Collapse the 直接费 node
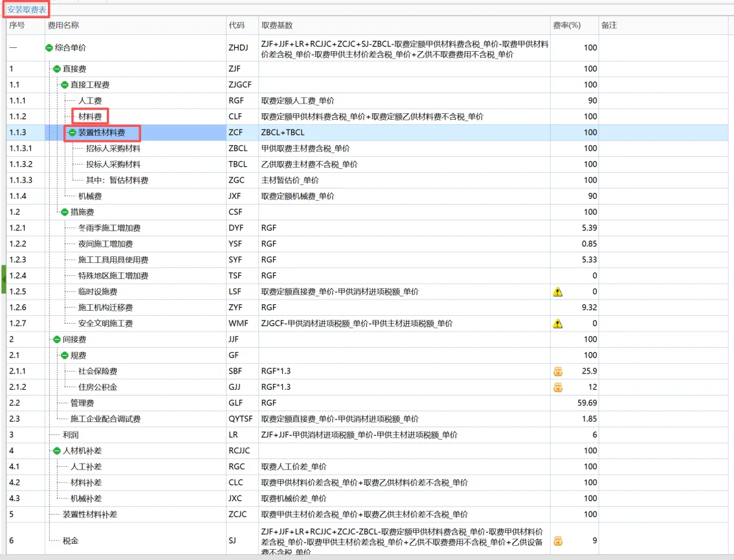Screen dimensions: 734x560 pyautogui.click(x=58, y=68)
